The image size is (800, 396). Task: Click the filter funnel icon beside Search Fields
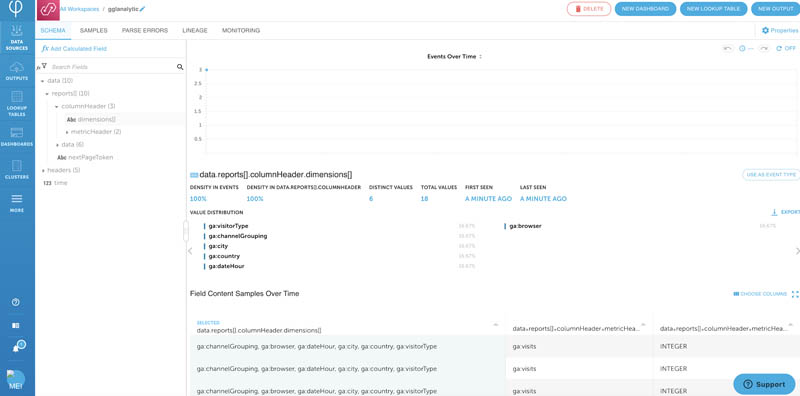click(44, 66)
